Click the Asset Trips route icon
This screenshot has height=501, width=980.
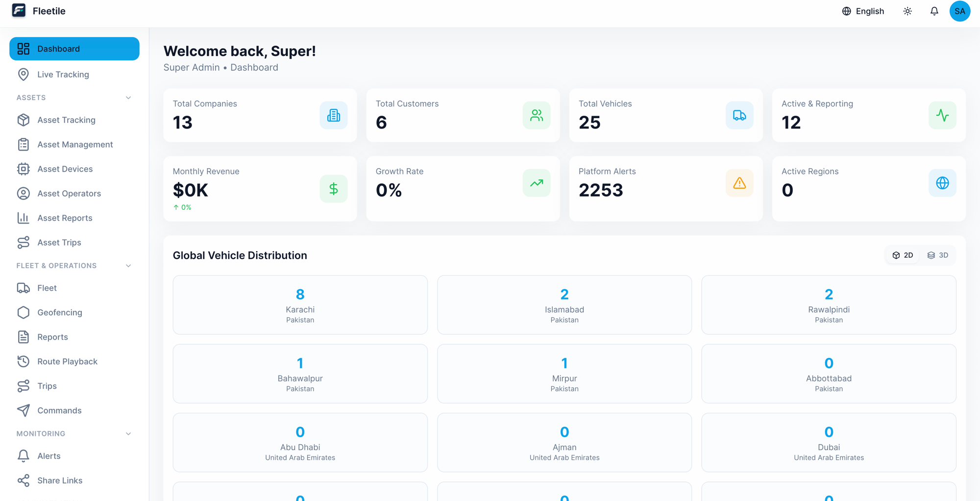click(x=24, y=242)
